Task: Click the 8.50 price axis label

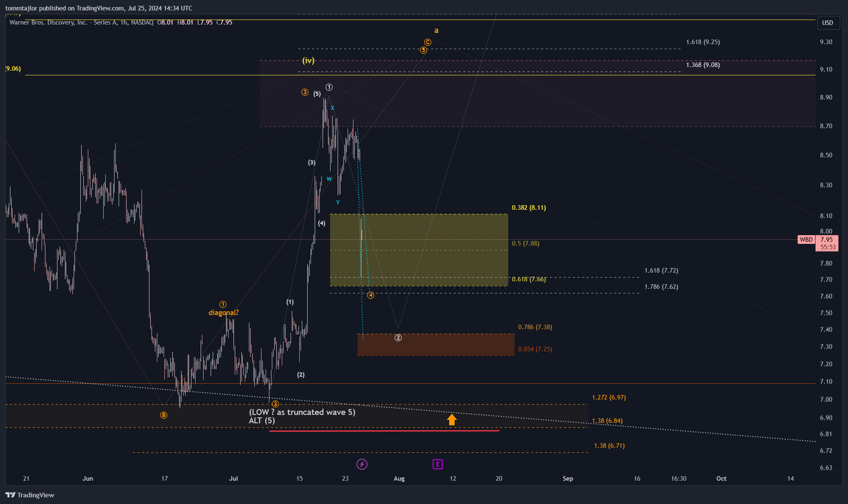Action: 826,155
